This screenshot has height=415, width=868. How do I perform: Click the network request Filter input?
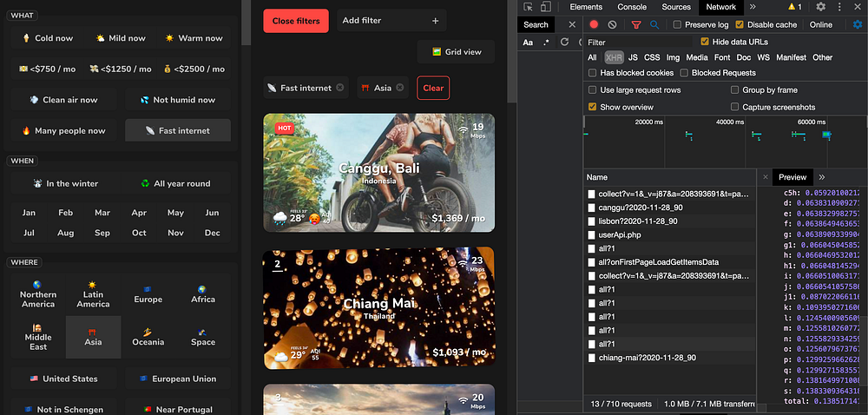[639, 42]
